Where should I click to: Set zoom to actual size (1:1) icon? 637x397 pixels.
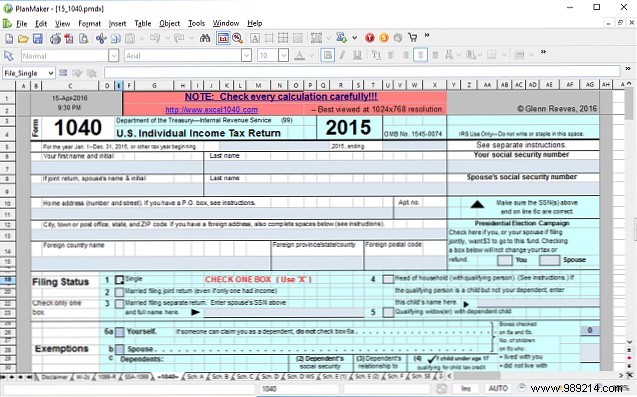(x=223, y=38)
